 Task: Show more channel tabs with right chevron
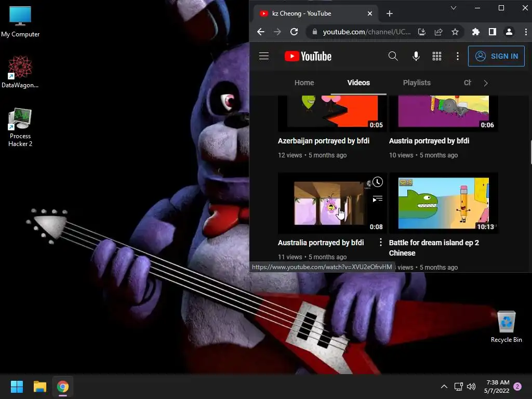(x=486, y=83)
